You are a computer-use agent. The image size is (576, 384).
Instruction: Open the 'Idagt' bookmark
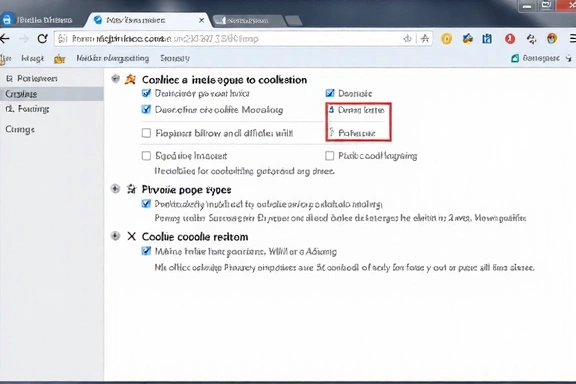(32, 58)
